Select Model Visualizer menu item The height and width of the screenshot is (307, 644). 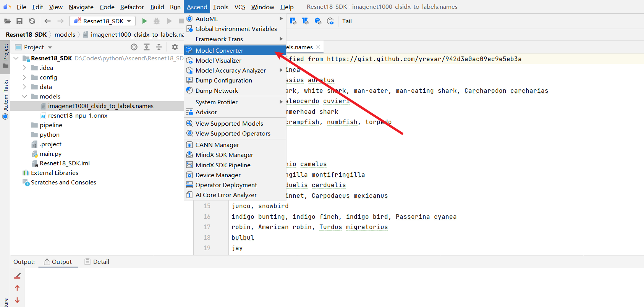(x=235, y=60)
